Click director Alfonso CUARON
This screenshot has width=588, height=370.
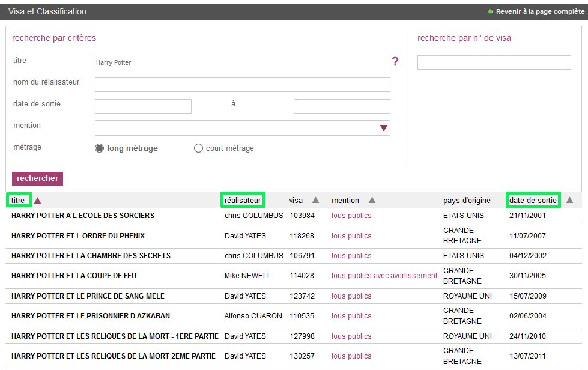point(253,316)
